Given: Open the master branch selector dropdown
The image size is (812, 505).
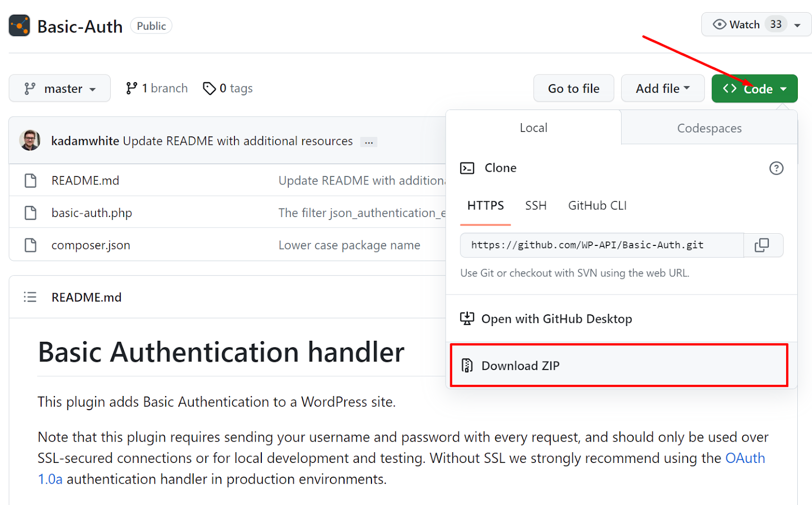Looking at the screenshot, I should pos(59,88).
